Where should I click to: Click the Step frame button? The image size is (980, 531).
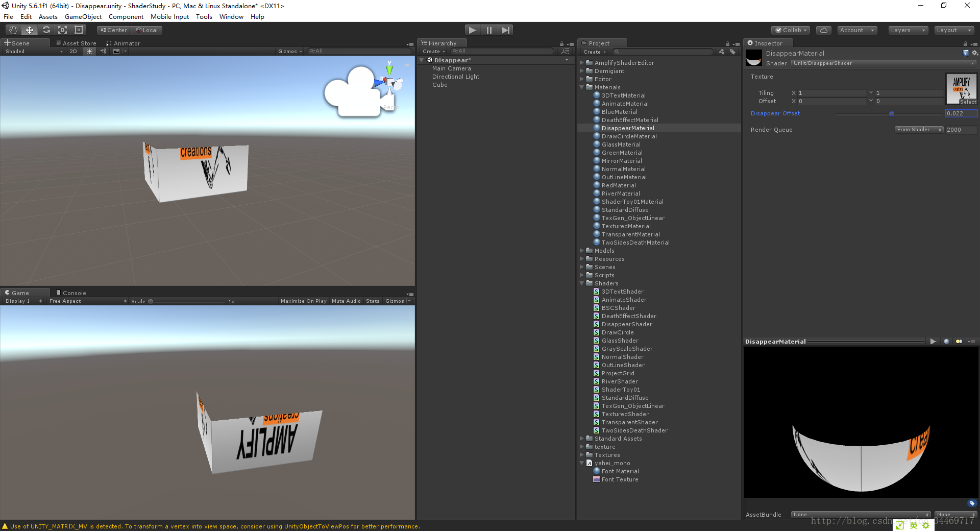click(x=505, y=30)
